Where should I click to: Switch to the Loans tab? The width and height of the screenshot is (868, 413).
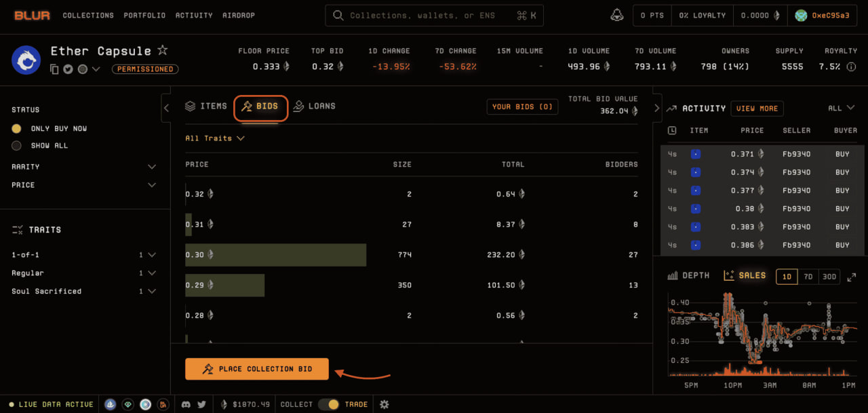coord(314,106)
